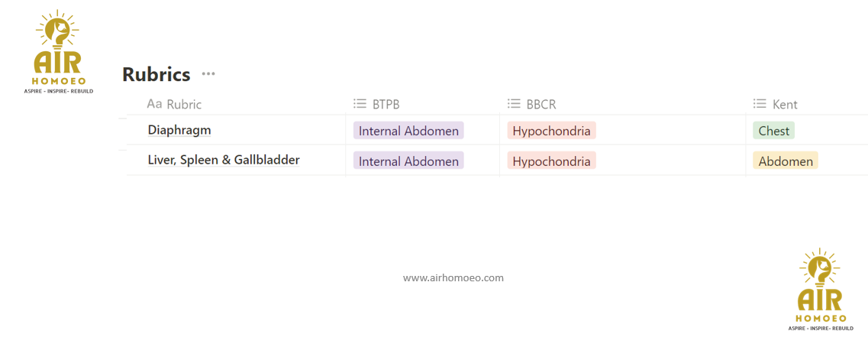The width and height of the screenshot is (868, 347).
Task: Click the Aa icon in the Rubric header
Action: coord(154,104)
